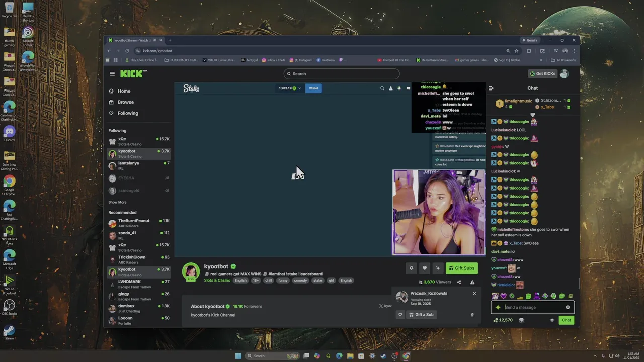Click the search icon in Stake header
Screen dimensions: 644x362
pyautogui.click(x=382, y=88)
